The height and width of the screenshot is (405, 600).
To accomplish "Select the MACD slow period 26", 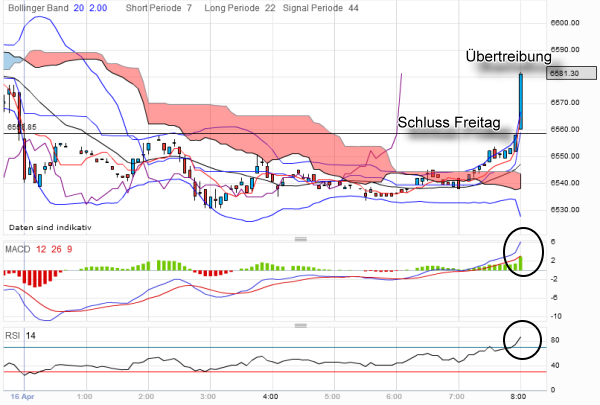I will click(56, 250).
